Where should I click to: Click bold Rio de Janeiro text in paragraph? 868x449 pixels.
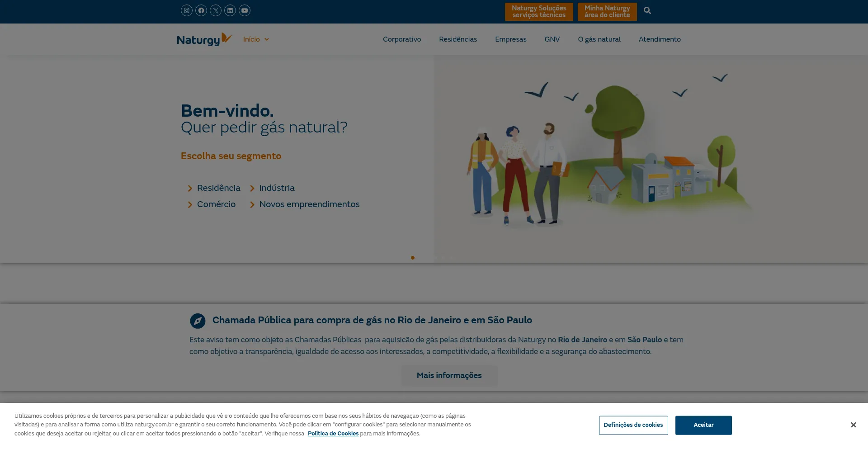(582, 340)
